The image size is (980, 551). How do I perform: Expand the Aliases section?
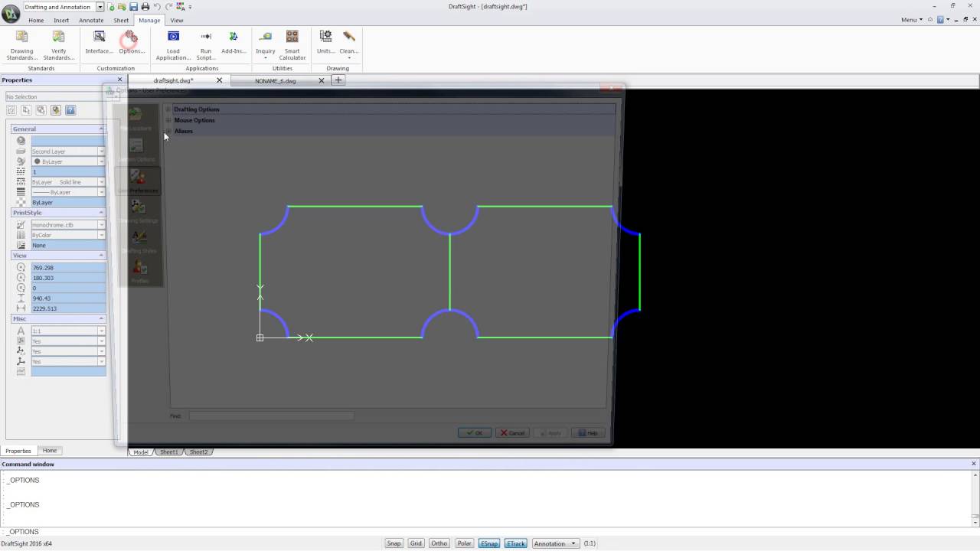point(168,131)
